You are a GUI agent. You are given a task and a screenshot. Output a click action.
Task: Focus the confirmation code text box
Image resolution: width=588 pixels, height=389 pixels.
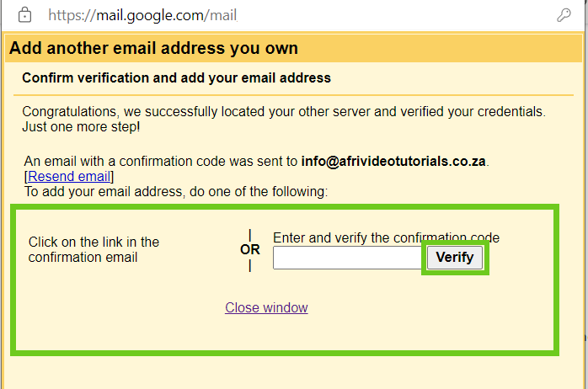pyautogui.click(x=349, y=258)
